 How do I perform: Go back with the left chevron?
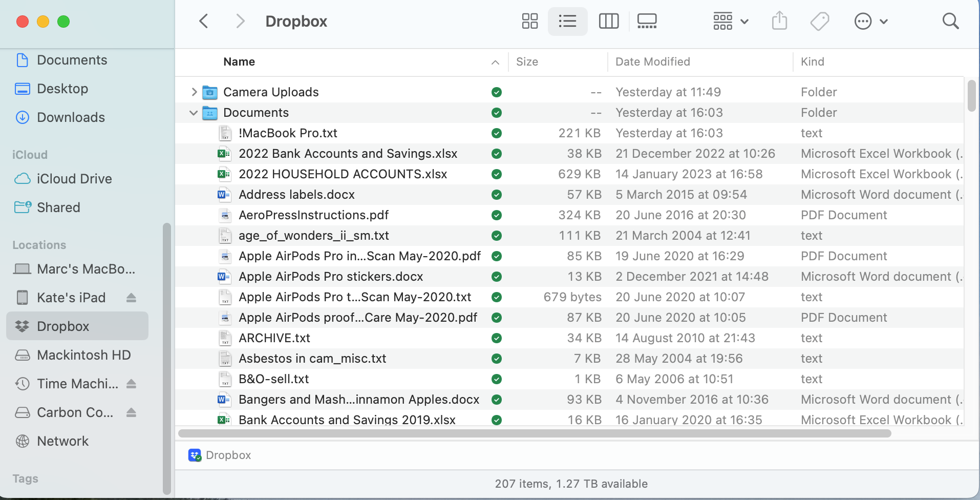click(204, 21)
